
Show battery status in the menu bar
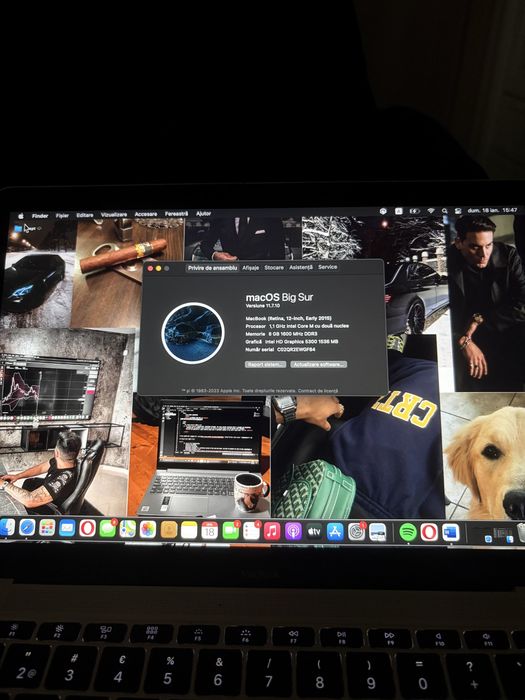click(x=415, y=211)
